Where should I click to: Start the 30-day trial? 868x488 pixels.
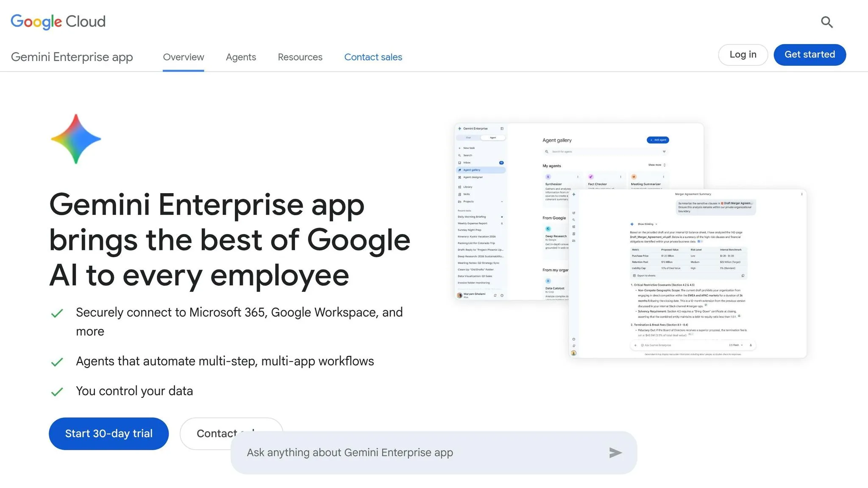108,434
